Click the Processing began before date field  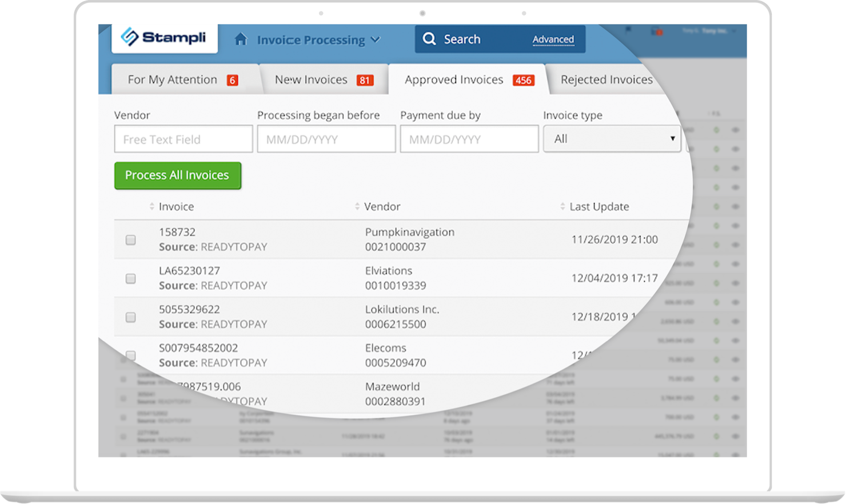click(326, 139)
